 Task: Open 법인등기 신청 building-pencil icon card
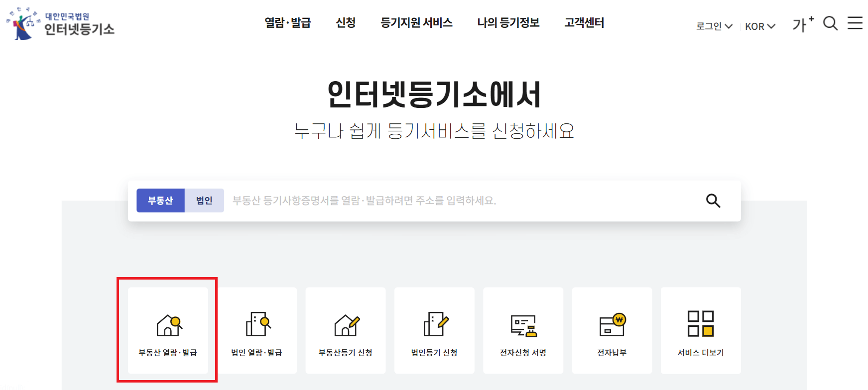tap(434, 330)
